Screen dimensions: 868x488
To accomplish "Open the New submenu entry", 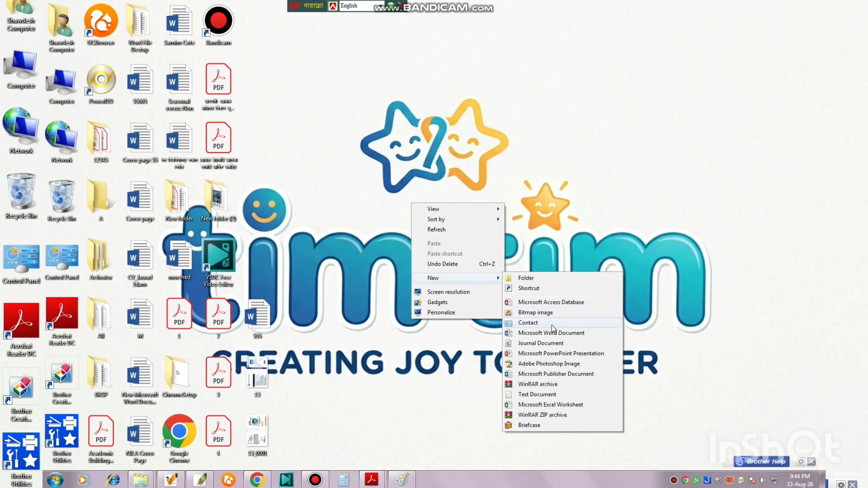I will click(458, 278).
